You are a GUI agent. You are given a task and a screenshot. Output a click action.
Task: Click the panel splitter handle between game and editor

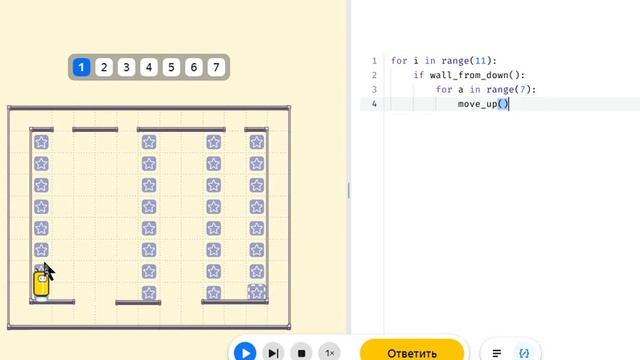(x=349, y=190)
